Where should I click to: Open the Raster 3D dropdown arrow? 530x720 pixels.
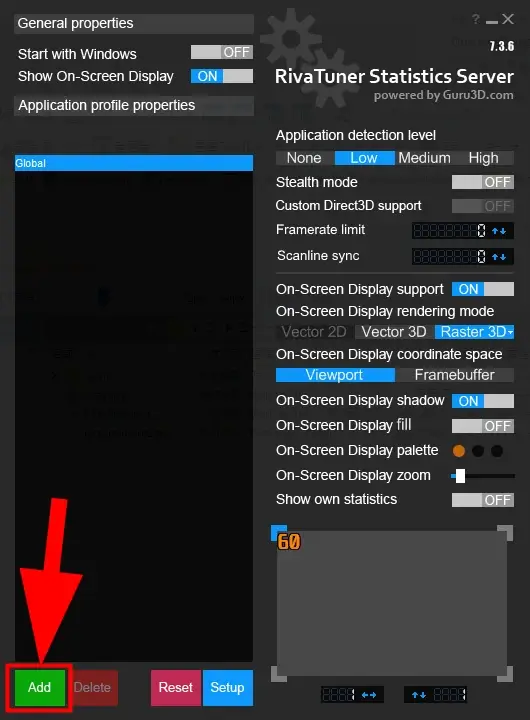[x=510, y=332]
